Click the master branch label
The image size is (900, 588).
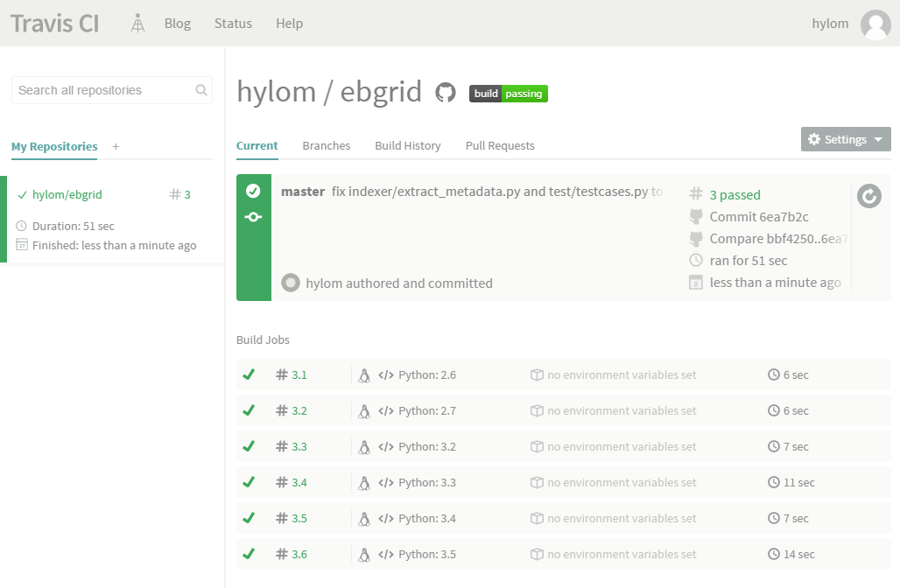pos(303,192)
